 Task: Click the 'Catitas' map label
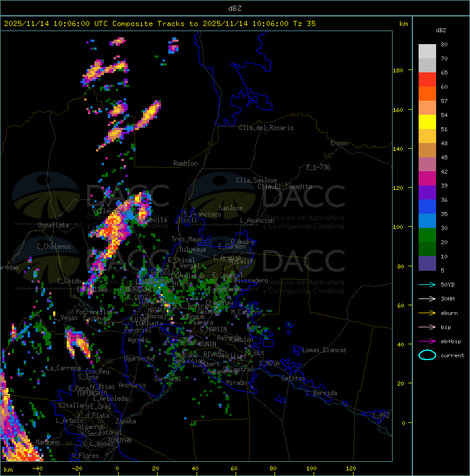[x=293, y=378]
